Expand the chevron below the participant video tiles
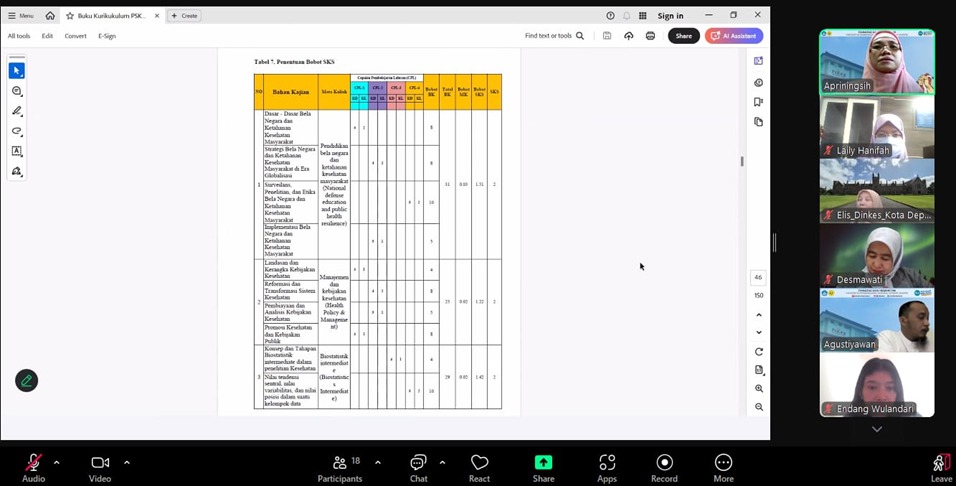This screenshot has width=956, height=486. [877, 429]
